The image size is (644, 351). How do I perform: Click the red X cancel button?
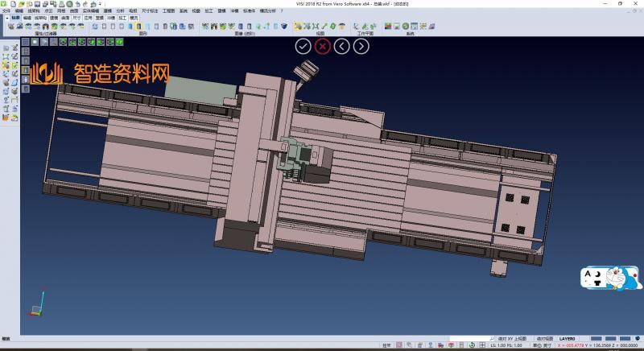(x=323, y=46)
